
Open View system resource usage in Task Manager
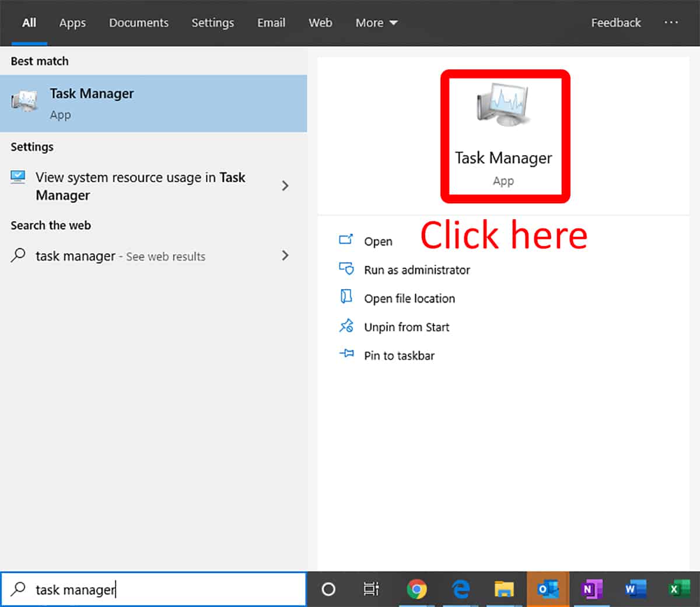153,186
